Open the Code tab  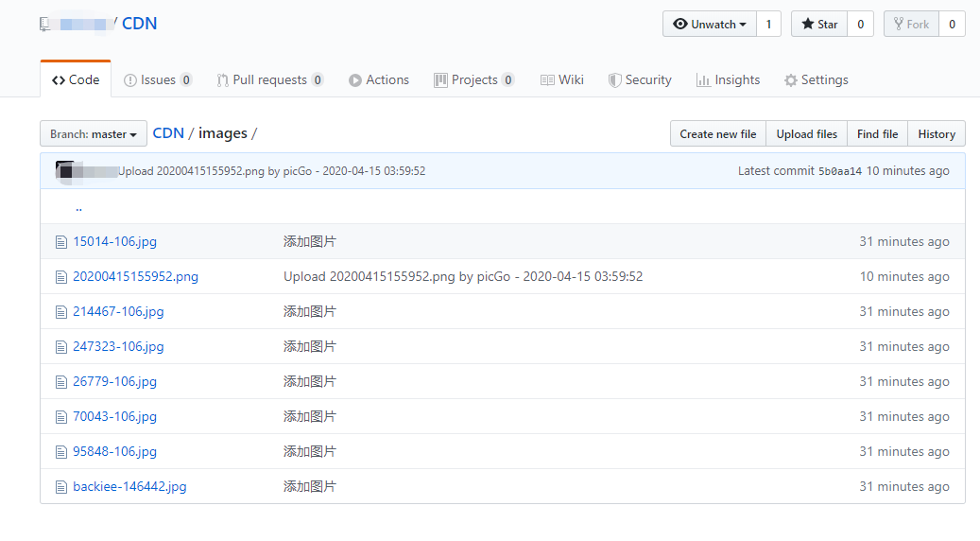(76, 80)
